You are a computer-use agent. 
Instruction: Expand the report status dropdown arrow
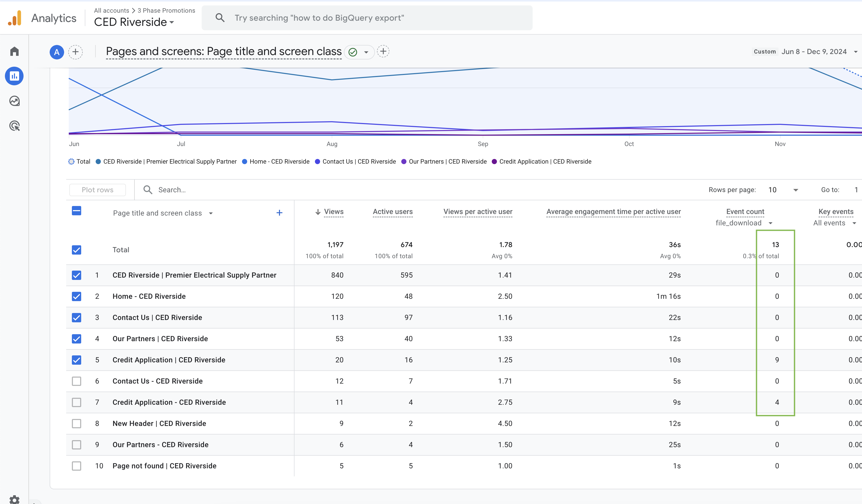click(366, 52)
